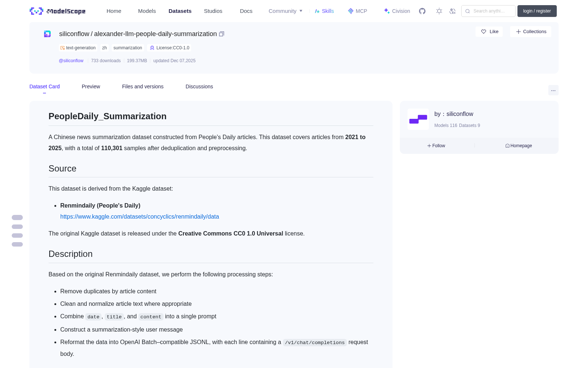Open the GitHub repository icon
This screenshot has height=368, width=588.
click(422, 11)
